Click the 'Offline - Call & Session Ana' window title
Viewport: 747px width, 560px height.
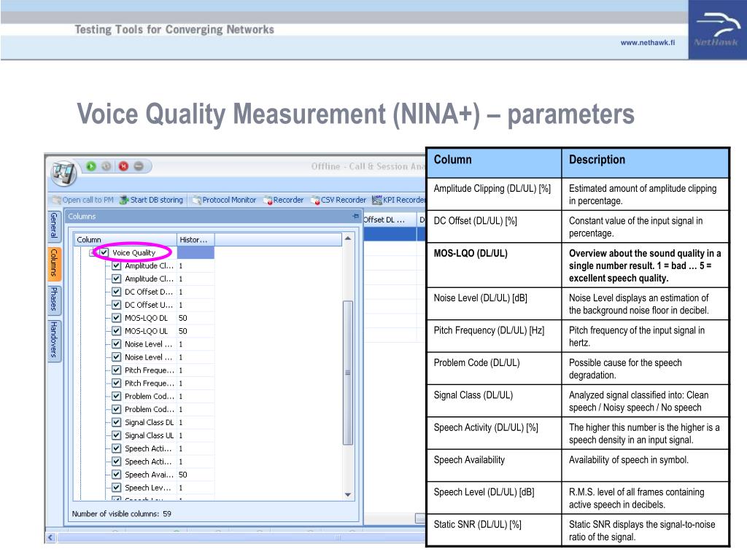pos(368,166)
